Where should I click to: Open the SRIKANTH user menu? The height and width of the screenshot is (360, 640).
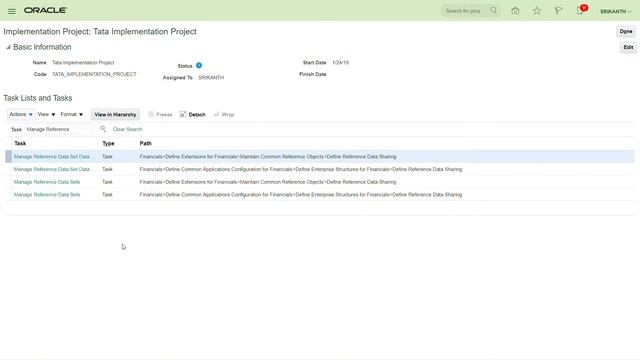(x=616, y=11)
